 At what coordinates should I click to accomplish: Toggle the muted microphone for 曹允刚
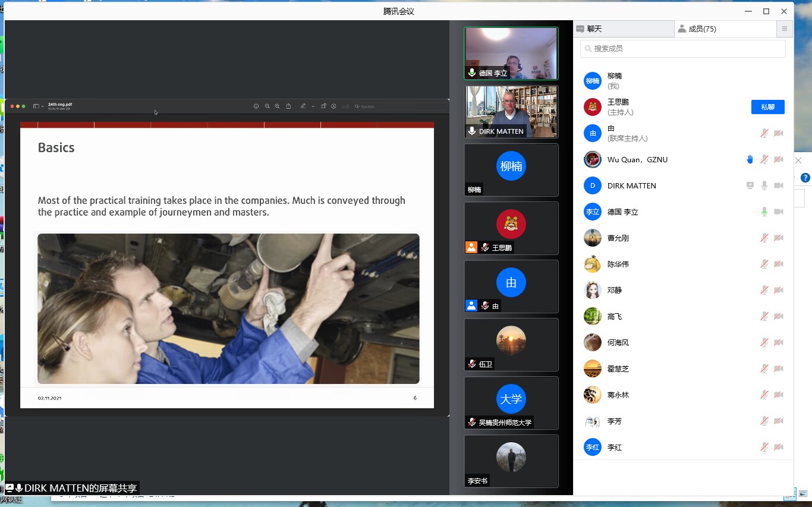(764, 238)
